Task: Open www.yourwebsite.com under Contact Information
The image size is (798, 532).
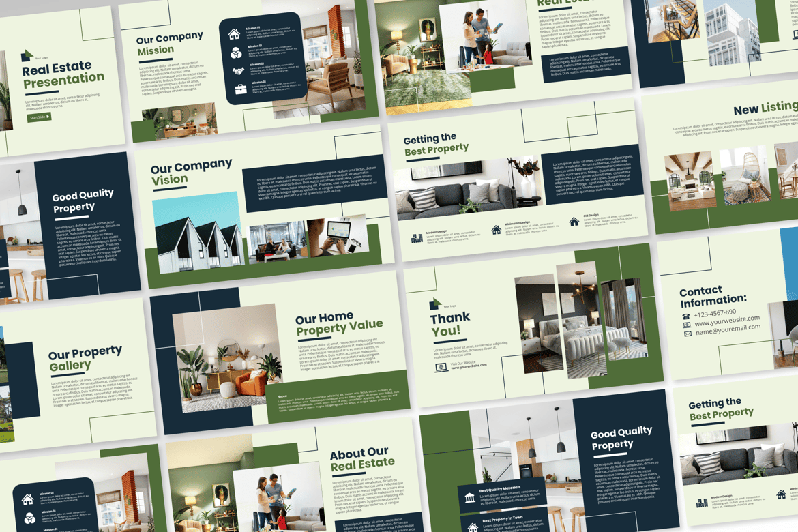Action: point(727,321)
